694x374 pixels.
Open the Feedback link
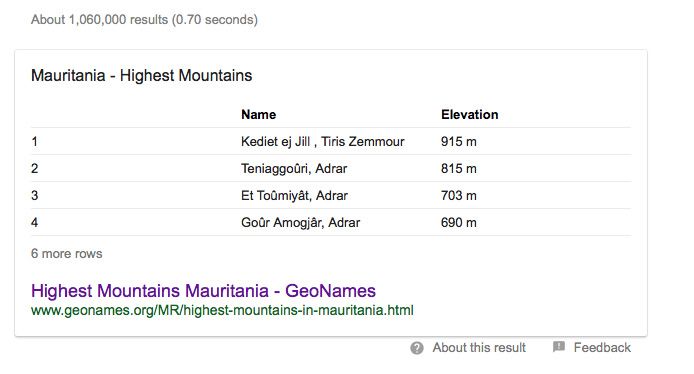point(602,347)
